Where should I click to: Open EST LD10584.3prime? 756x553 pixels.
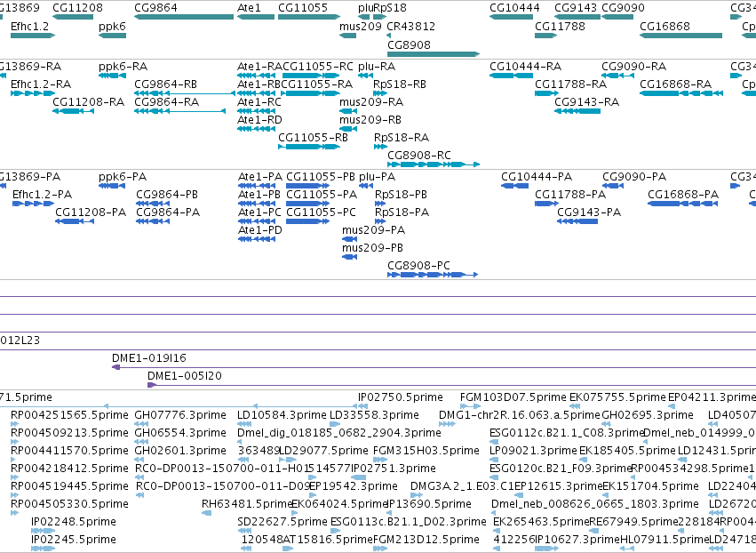pos(245,424)
